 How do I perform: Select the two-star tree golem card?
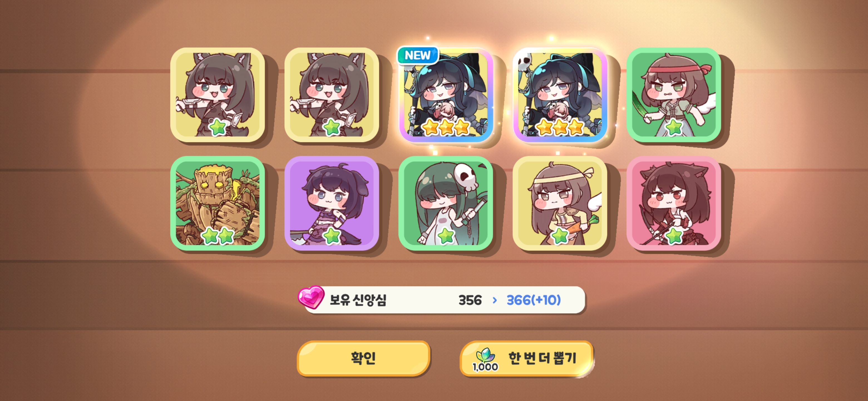pyautogui.click(x=217, y=203)
